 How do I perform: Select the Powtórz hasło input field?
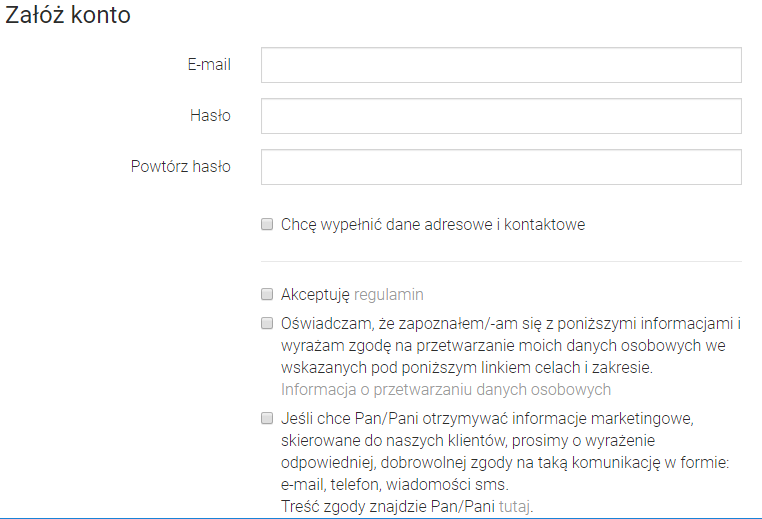tap(501, 167)
